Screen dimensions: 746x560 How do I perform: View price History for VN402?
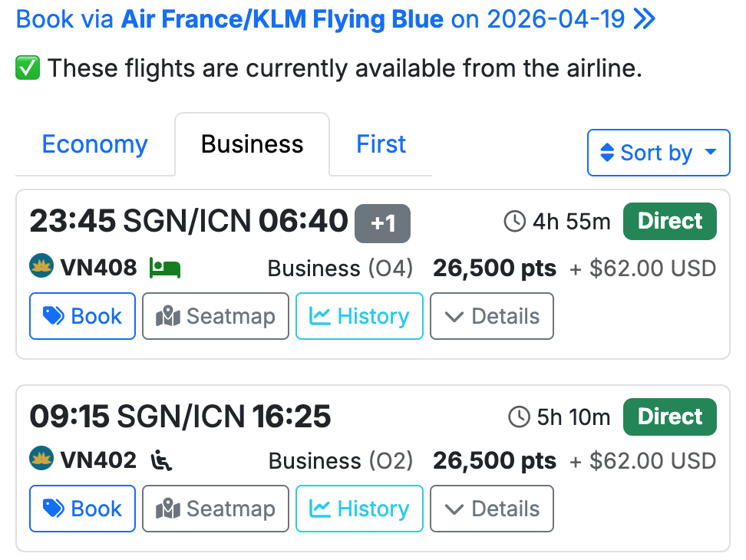coord(359,509)
